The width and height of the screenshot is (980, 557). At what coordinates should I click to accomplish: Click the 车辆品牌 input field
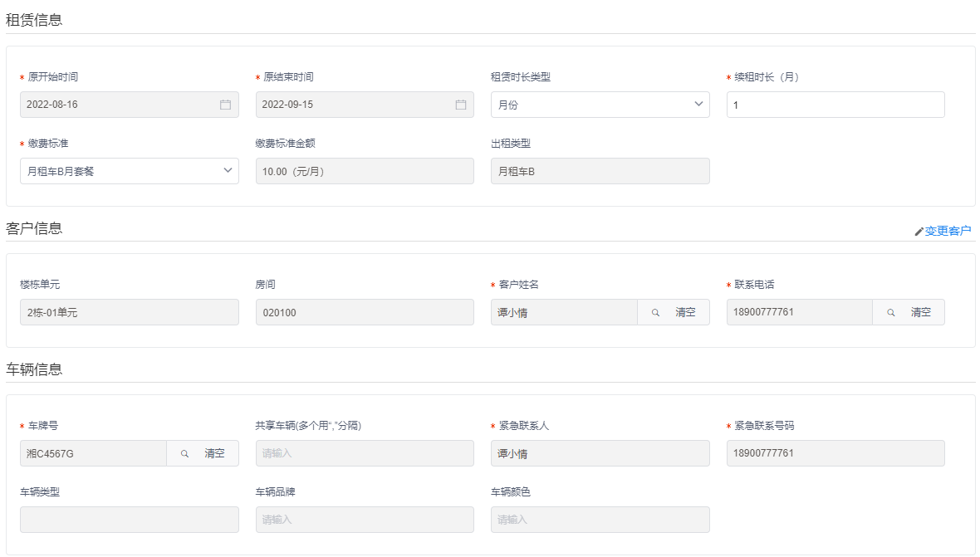click(x=365, y=520)
